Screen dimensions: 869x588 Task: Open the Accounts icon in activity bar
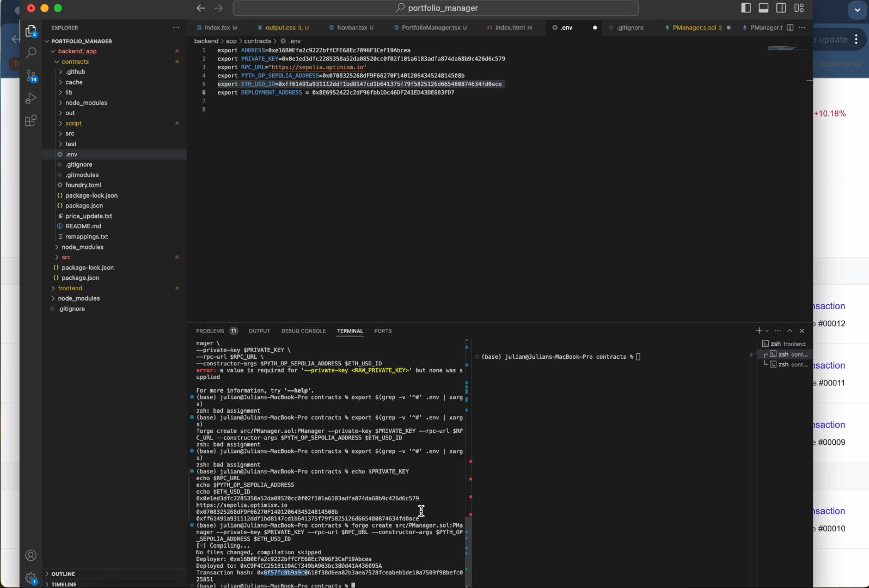31,555
